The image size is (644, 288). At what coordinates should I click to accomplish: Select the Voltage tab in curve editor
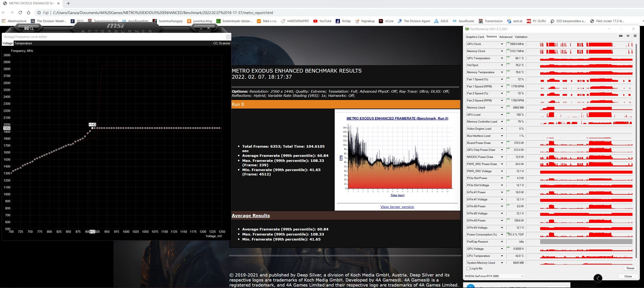pos(8,43)
